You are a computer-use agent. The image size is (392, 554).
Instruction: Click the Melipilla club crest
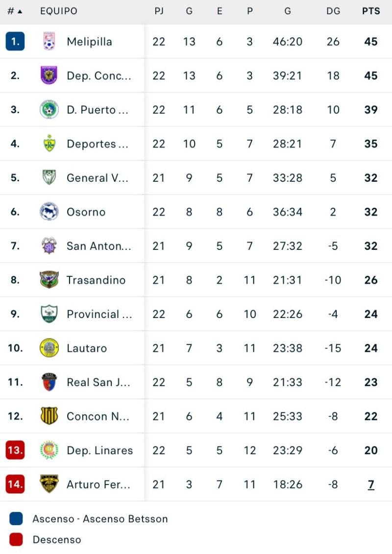49,41
